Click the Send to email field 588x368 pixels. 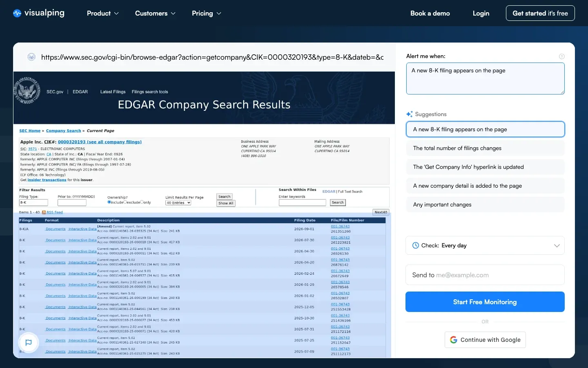click(485, 275)
